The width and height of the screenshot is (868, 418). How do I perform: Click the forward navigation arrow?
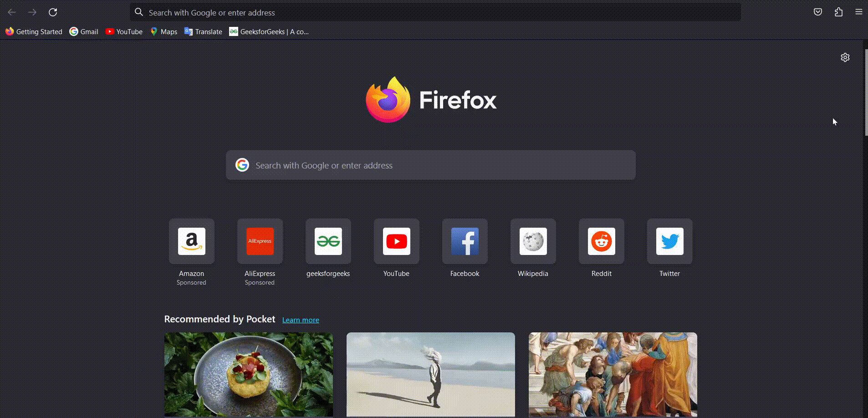[32, 12]
